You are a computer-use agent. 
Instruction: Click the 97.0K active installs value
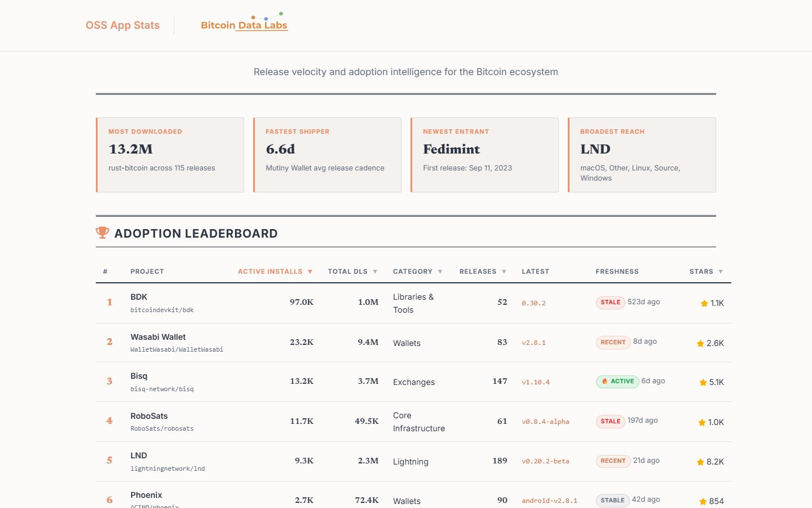pyautogui.click(x=302, y=302)
